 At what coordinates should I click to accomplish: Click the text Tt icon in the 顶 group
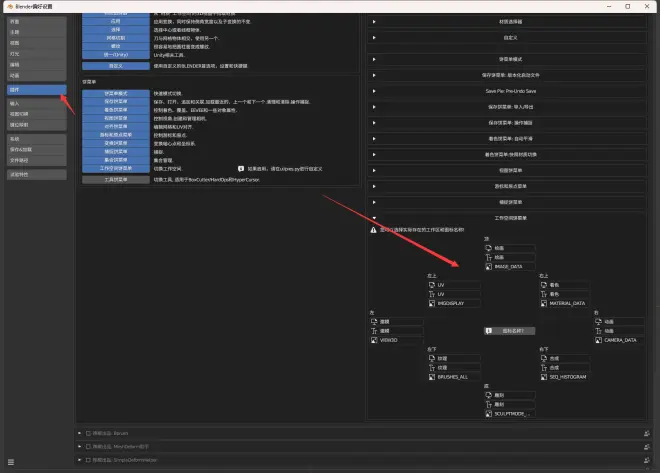488,258
